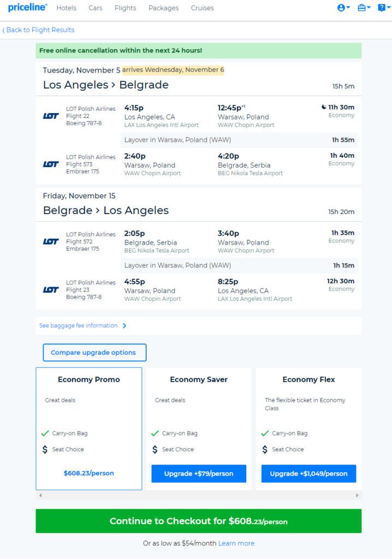Click the dollar icon under Economy Saver
Image resolution: width=392 pixels, height=559 pixels.
pyautogui.click(x=155, y=449)
